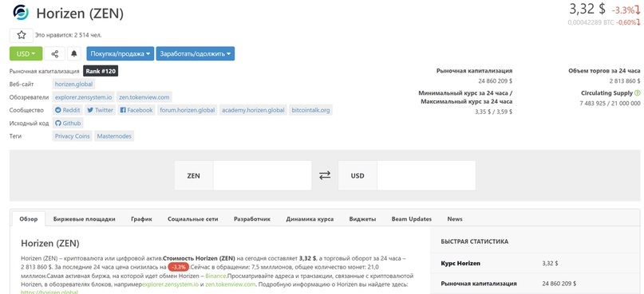The height and width of the screenshot is (294, 644).
Task: Switch to Beam Updates tab
Action: 412,219
